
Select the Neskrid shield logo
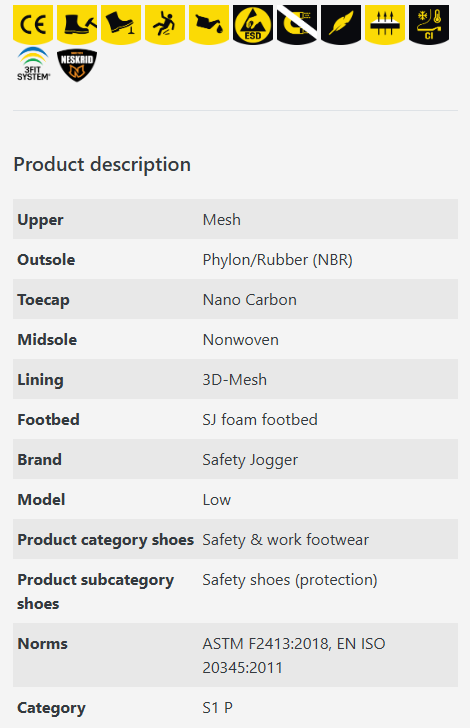point(77,65)
